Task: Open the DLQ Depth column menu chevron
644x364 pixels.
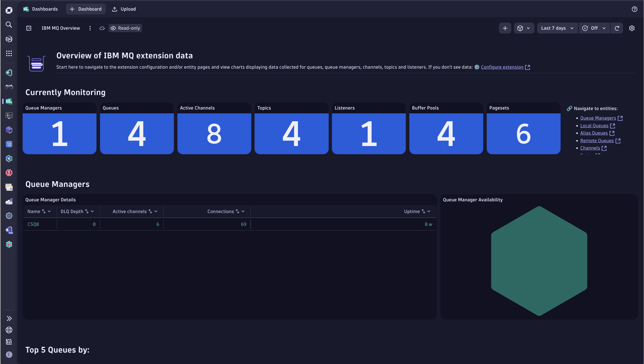Action: coord(92,211)
